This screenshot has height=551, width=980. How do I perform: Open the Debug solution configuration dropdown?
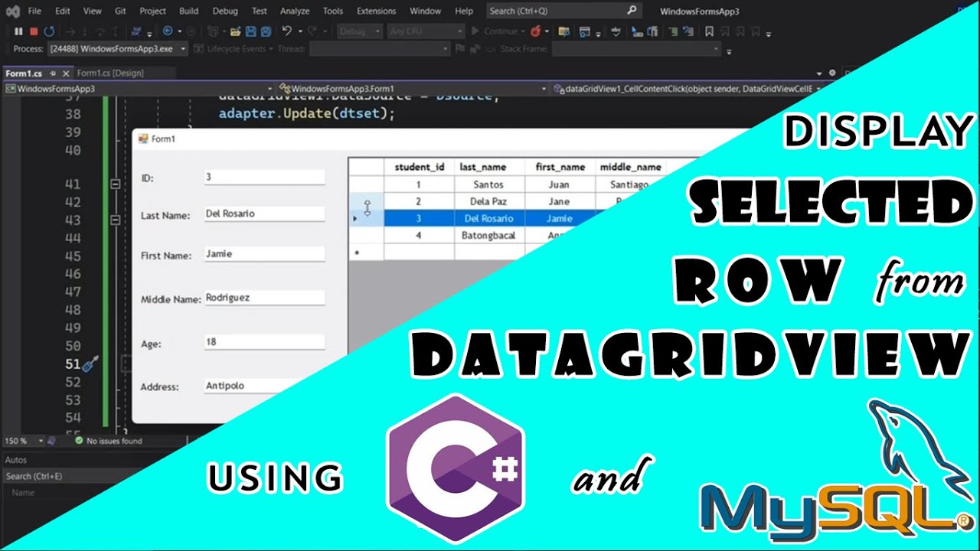(360, 31)
